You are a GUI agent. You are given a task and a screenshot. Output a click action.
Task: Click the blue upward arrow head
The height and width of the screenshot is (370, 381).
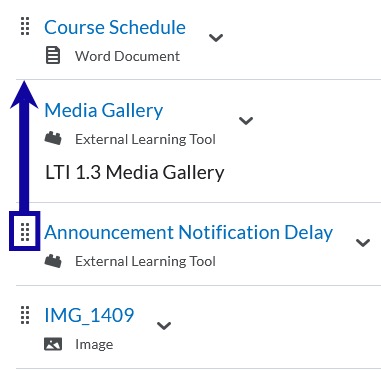[24, 94]
